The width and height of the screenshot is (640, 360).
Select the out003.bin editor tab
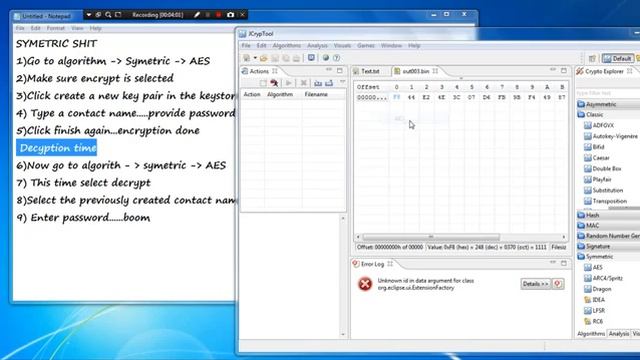click(416, 71)
